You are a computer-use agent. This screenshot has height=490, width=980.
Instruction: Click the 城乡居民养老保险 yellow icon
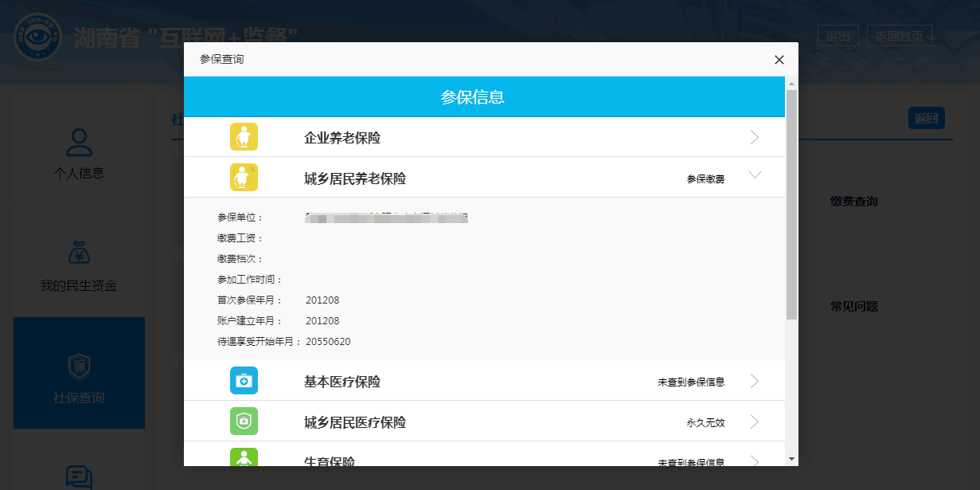244,177
